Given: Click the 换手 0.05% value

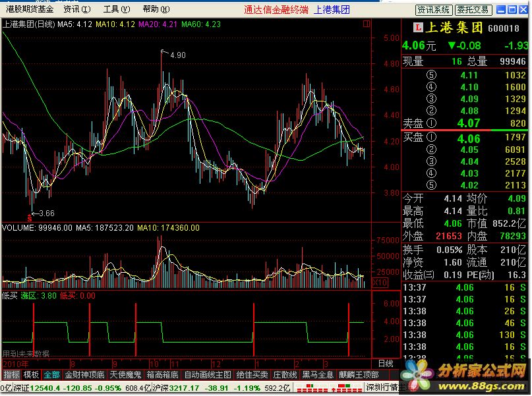Looking at the screenshot, I should click(x=449, y=250).
